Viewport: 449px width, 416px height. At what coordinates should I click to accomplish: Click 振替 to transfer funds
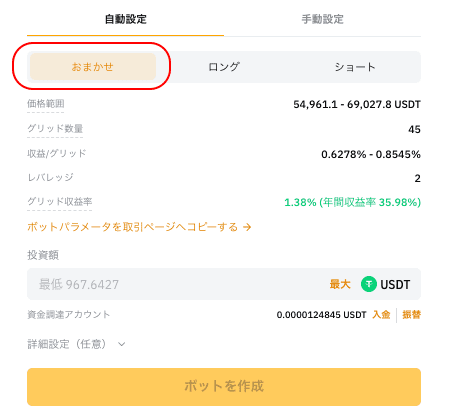point(412,315)
